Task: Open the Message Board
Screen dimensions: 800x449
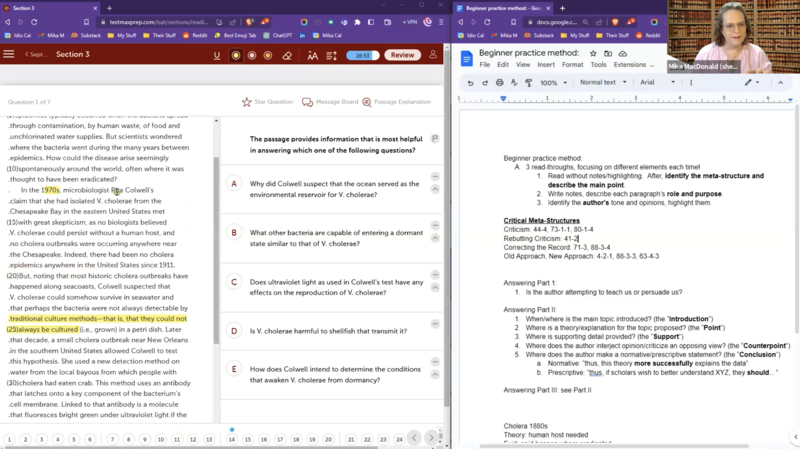Action: coord(330,102)
